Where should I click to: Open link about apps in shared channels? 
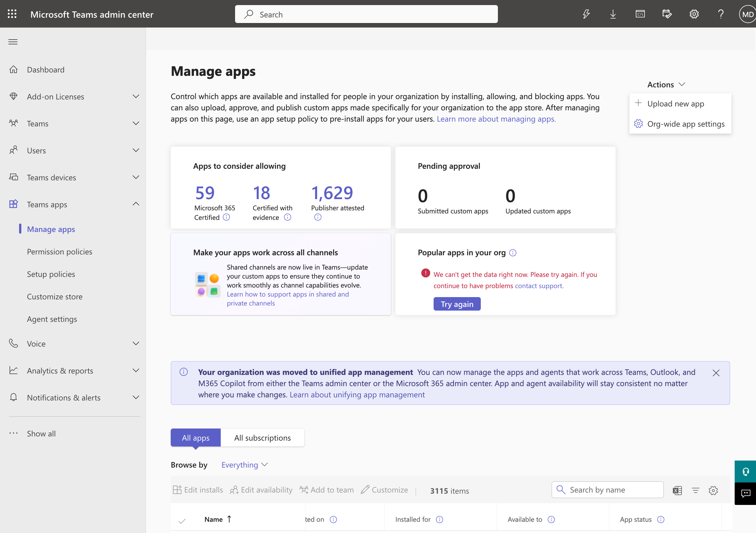(288, 299)
